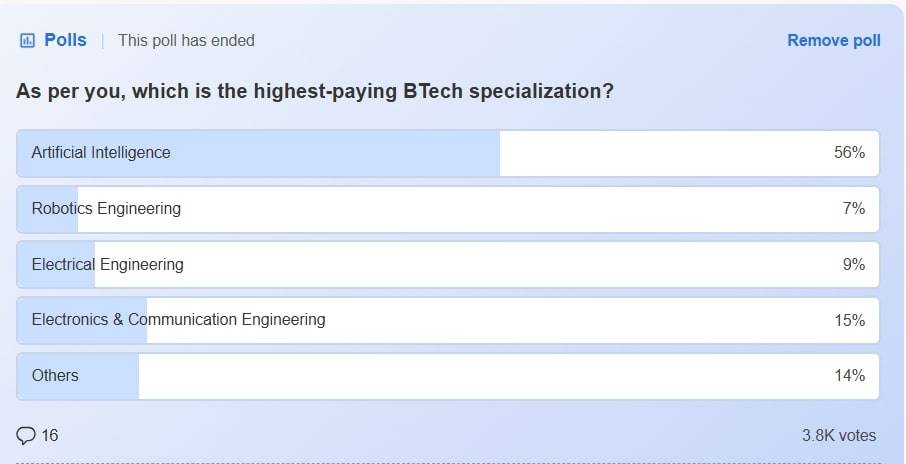The height and width of the screenshot is (464, 906).
Task: Open the 16 comments count
Action: click(x=50, y=435)
